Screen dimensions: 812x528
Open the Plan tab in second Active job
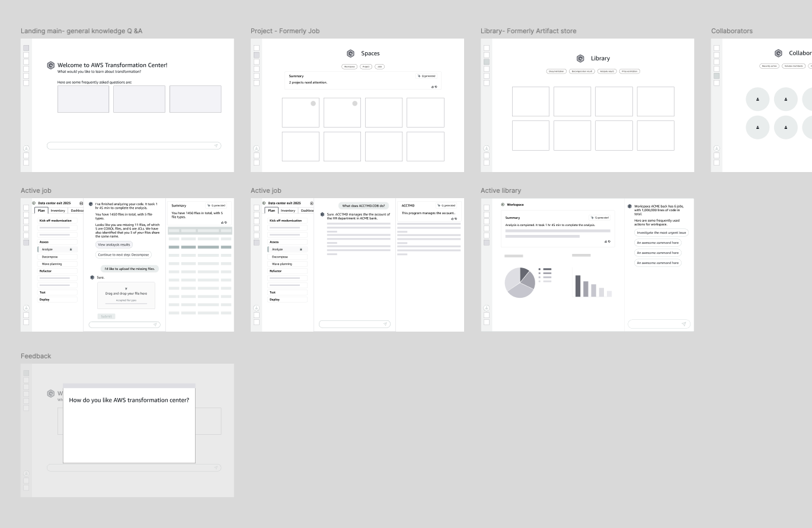coord(271,211)
